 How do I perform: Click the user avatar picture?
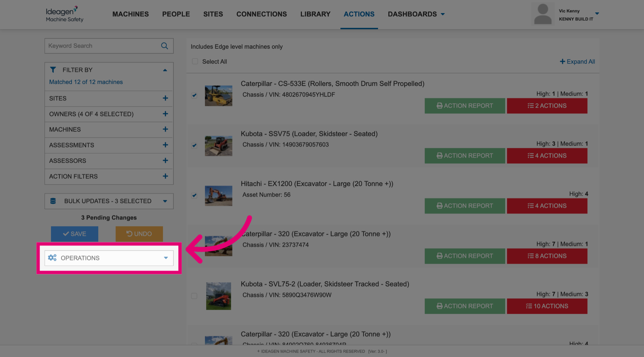click(543, 14)
